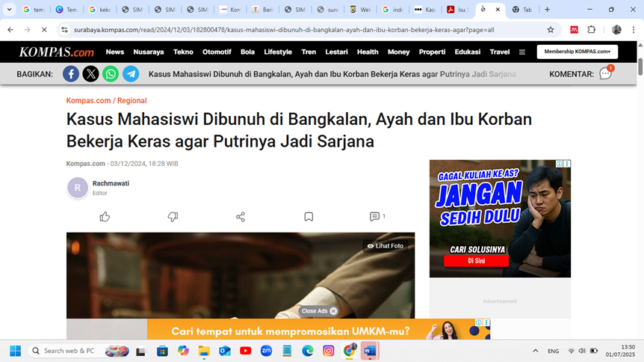Share article via Telegram icon
This screenshot has height=362, width=644.
pyautogui.click(x=131, y=74)
